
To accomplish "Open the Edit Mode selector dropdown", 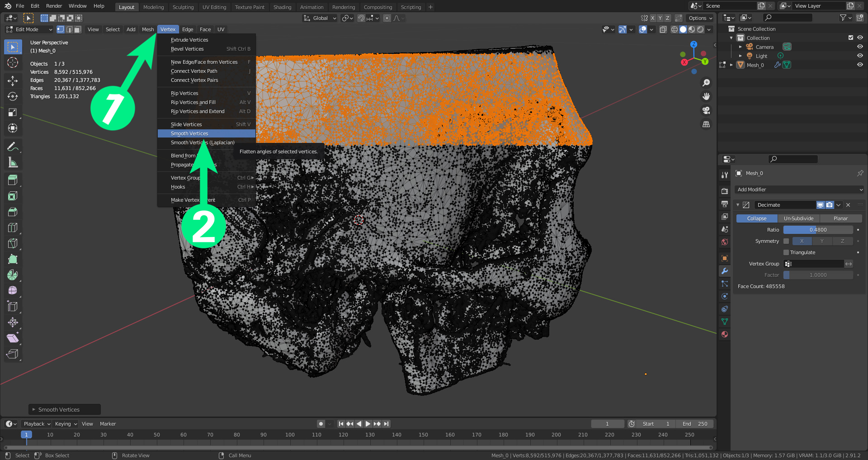I will click(29, 29).
